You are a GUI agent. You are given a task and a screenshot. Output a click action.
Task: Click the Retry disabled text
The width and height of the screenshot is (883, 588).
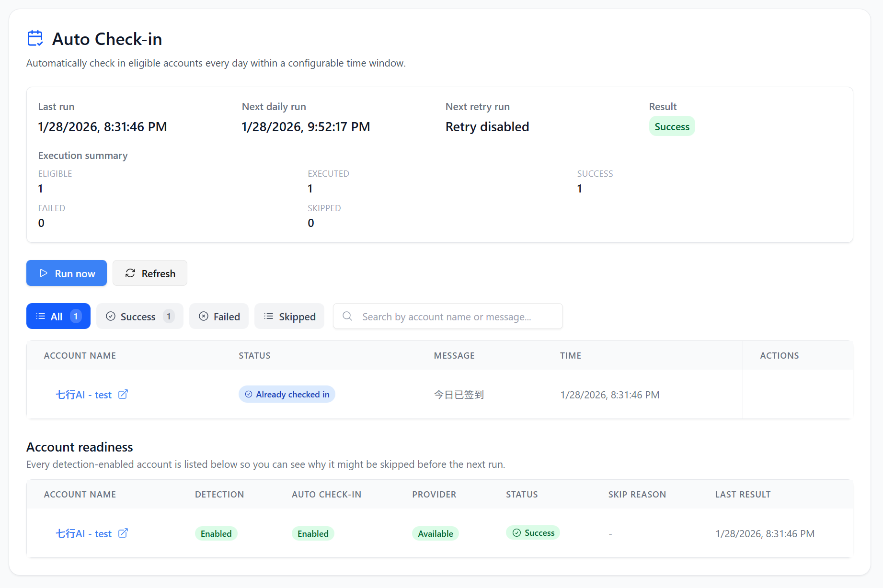487,126
